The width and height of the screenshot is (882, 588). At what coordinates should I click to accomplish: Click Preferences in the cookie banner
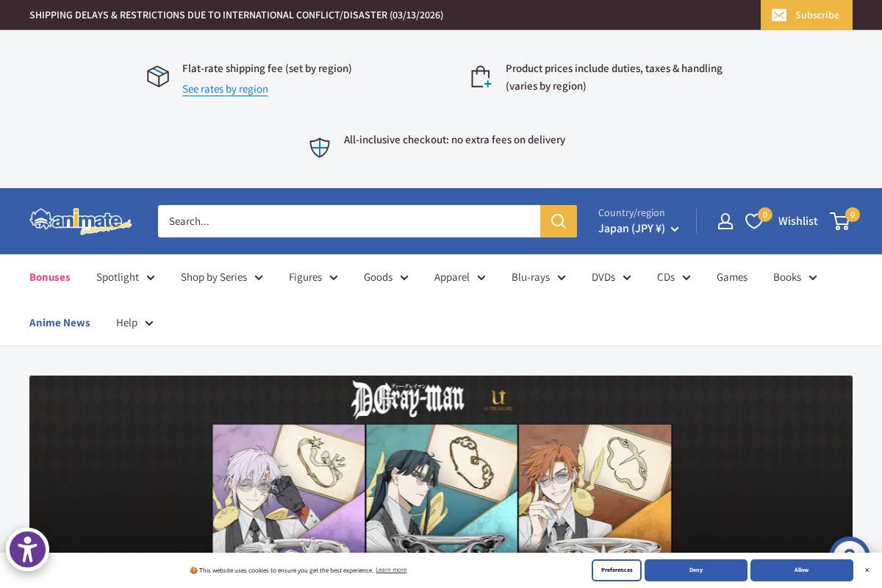click(x=617, y=570)
